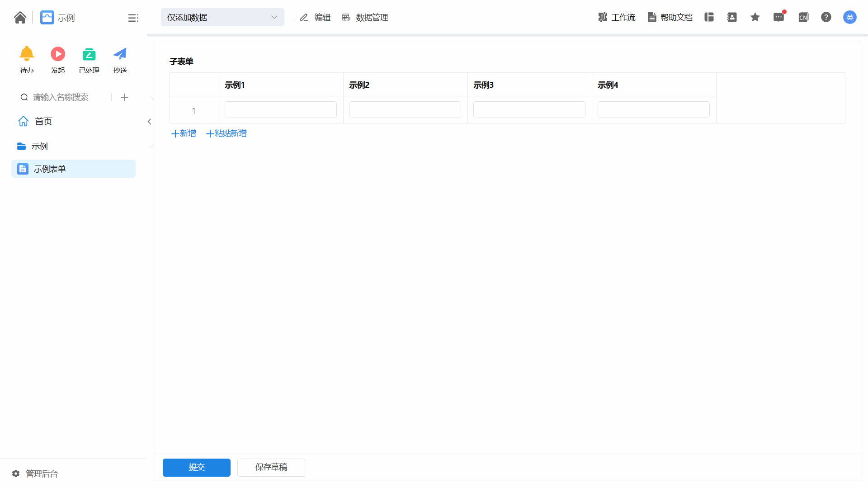
Task: Open the contacts icon in header
Action: coord(732,17)
